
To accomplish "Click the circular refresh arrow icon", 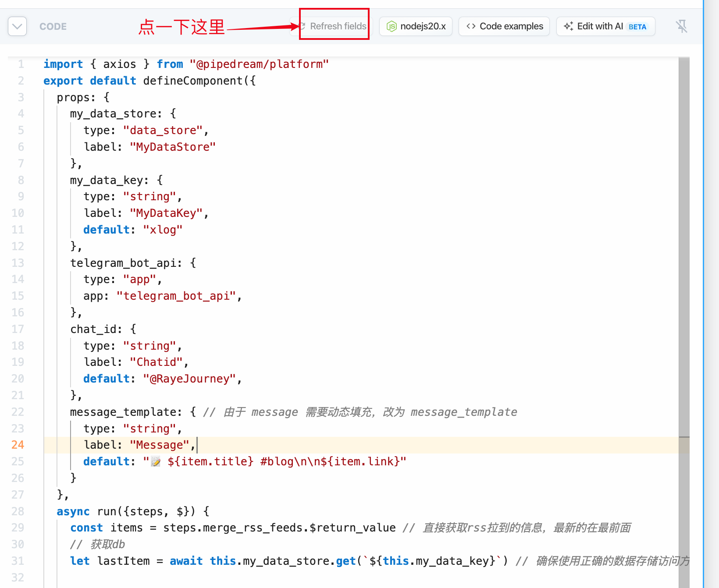I will click(x=303, y=26).
